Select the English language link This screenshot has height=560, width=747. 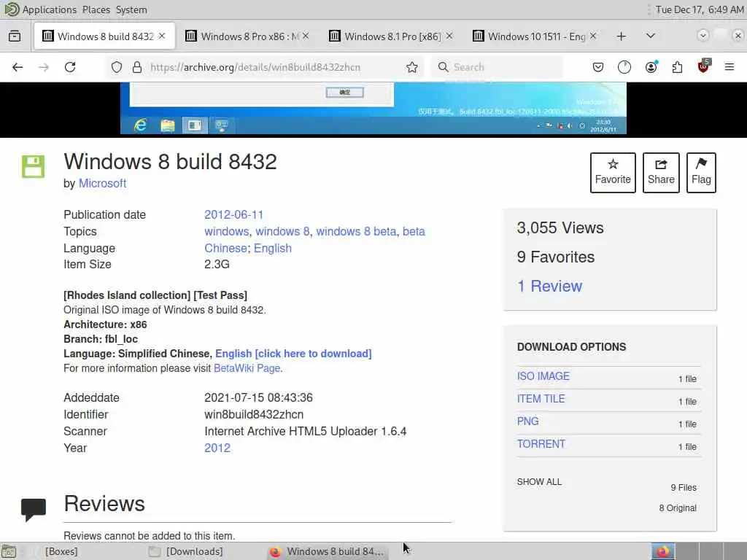[x=273, y=248]
